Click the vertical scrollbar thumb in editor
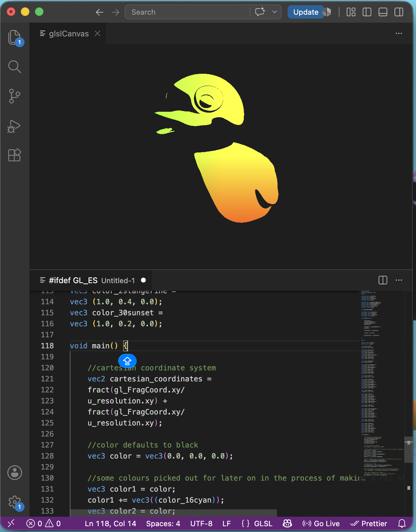 coord(409,449)
